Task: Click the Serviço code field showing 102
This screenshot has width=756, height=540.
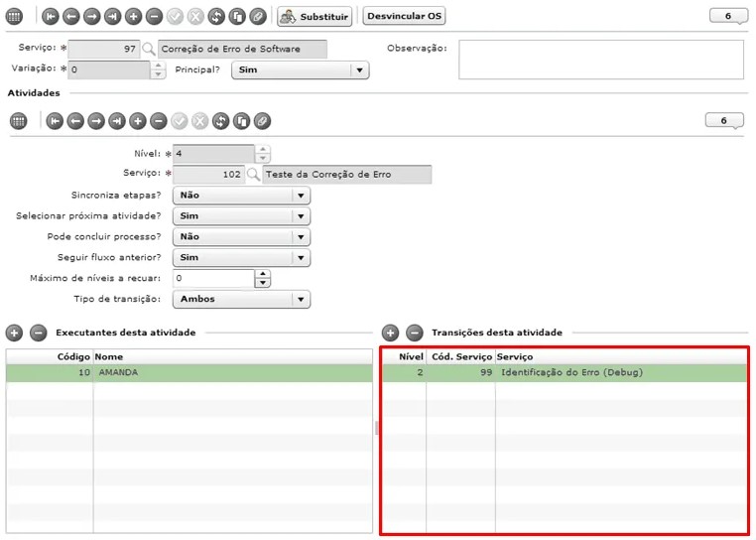Action: pyautogui.click(x=208, y=174)
